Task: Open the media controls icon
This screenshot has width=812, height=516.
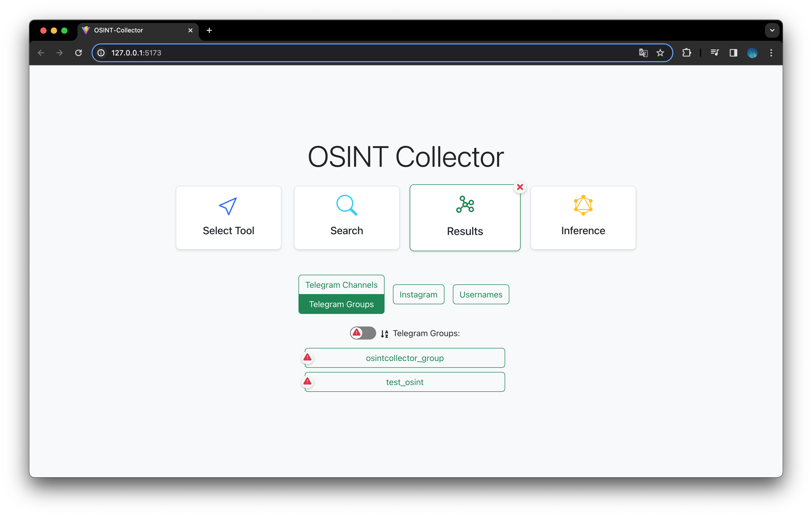Action: point(714,53)
